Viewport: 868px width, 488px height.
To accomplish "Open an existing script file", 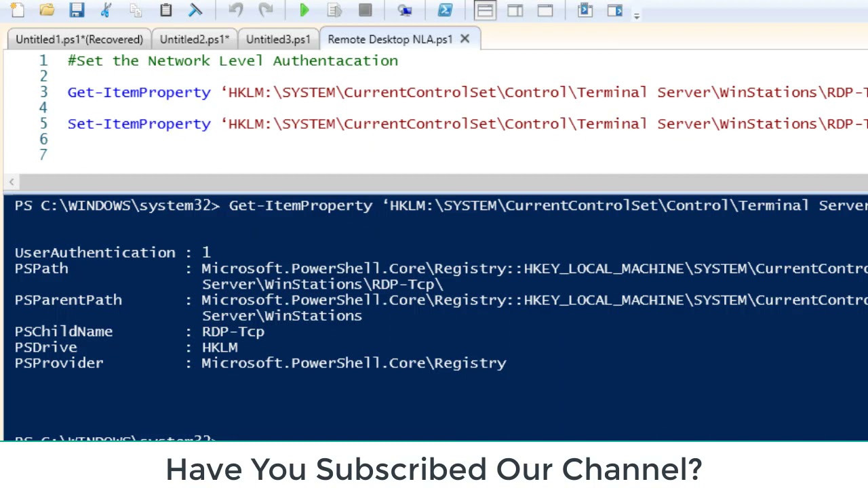I will (47, 10).
